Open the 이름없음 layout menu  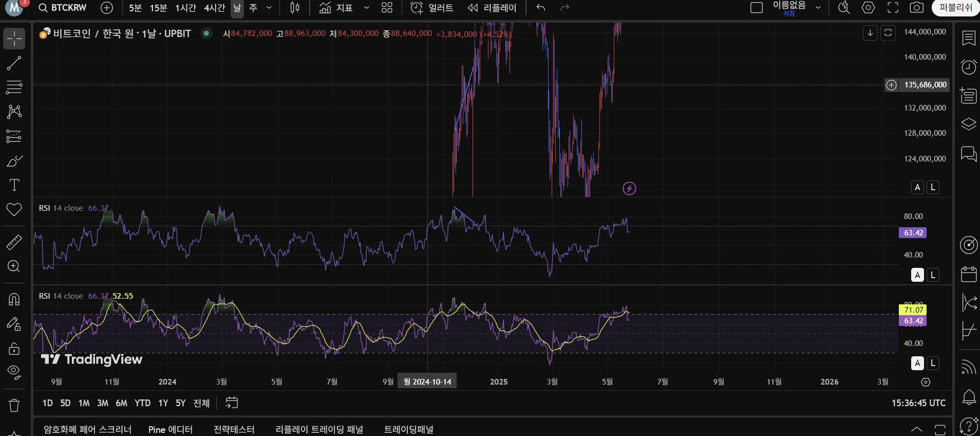pyautogui.click(x=789, y=8)
